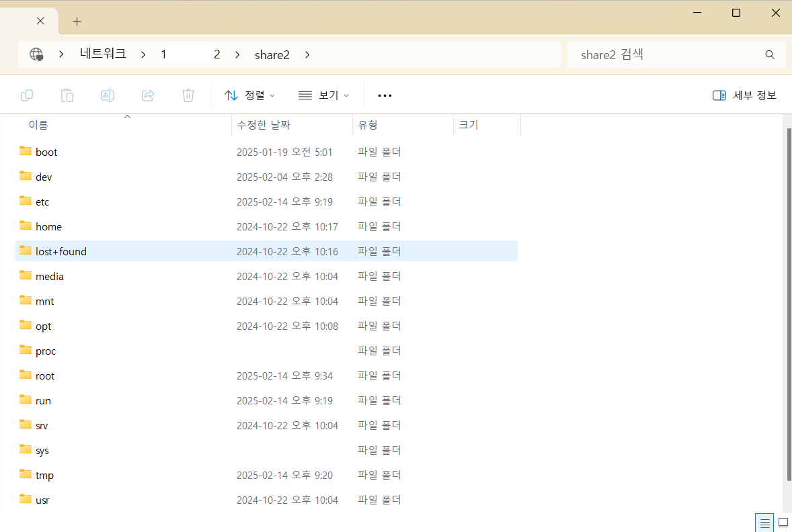Select the srv folder icon
This screenshot has width=792, height=532.
pos(26,425)
